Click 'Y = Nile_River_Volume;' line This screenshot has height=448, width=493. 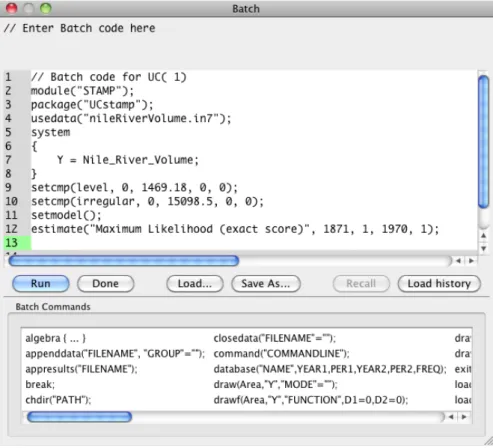(x=128, y=160)
